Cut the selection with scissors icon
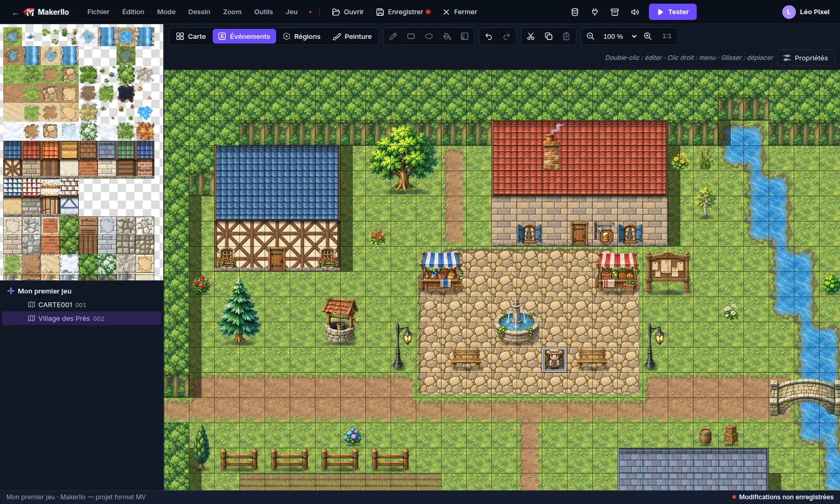This screenshot has width=840, height=504. (x=531, y=36)
